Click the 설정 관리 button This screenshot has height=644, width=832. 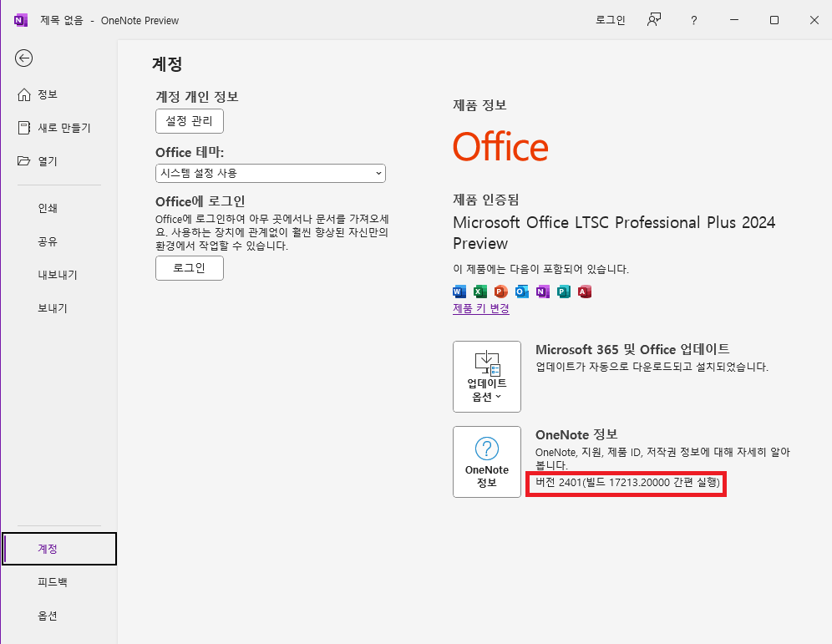190,121
